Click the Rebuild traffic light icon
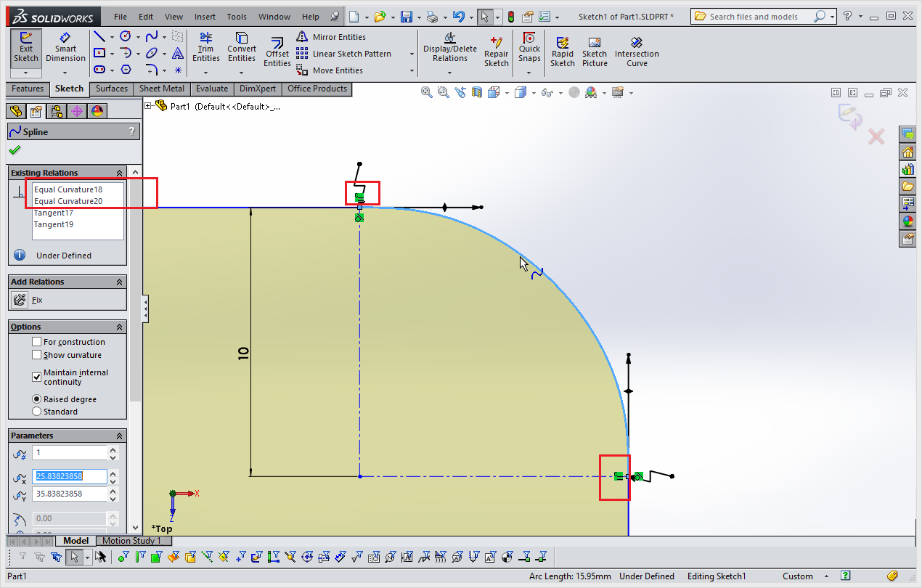The height and width of the screenshot is (588, 922). click(511, 16)
